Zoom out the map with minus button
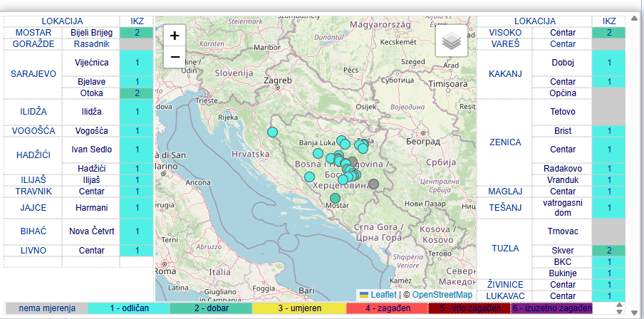Screen dimensions: 644x319 click(175, 57)
